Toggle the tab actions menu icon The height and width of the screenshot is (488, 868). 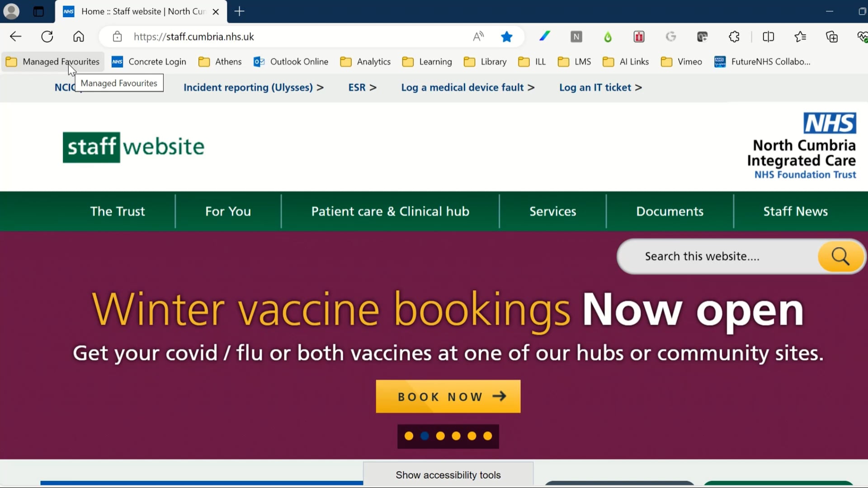point(38,11)
